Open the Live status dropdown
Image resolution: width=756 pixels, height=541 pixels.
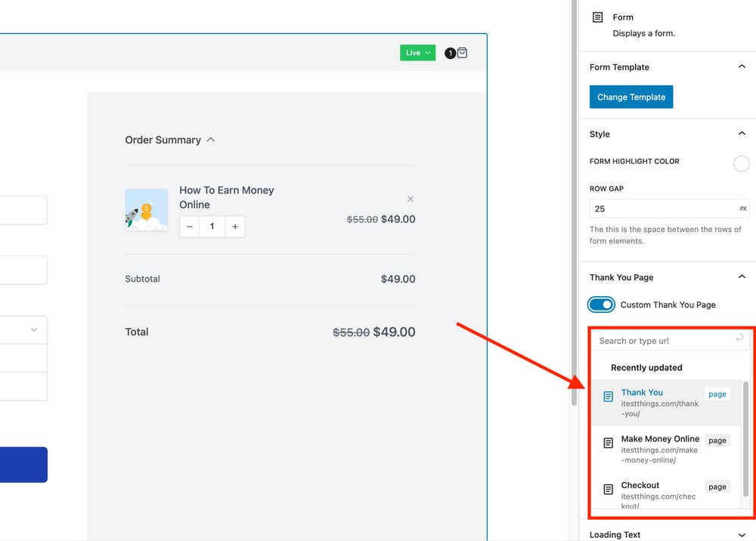pos(417,53)
